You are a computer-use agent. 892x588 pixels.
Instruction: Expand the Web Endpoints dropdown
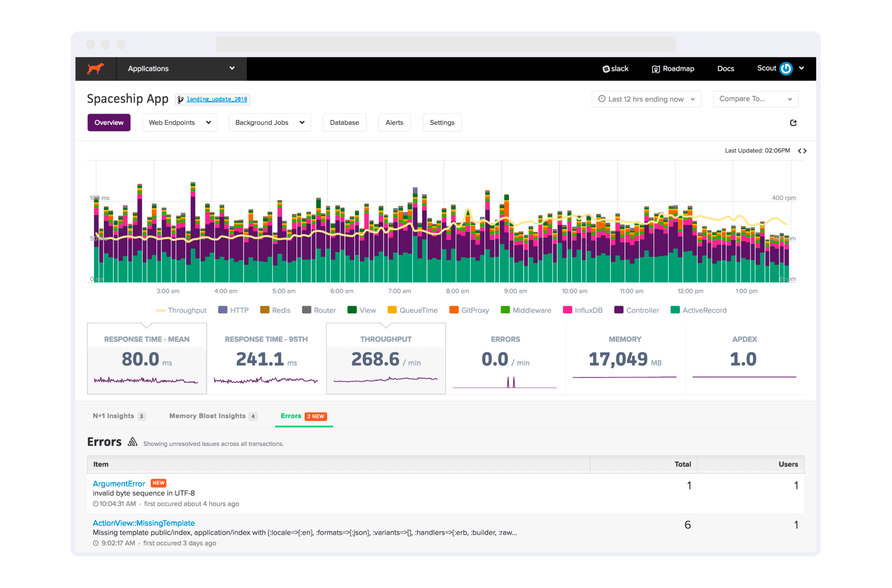(180, 123)
